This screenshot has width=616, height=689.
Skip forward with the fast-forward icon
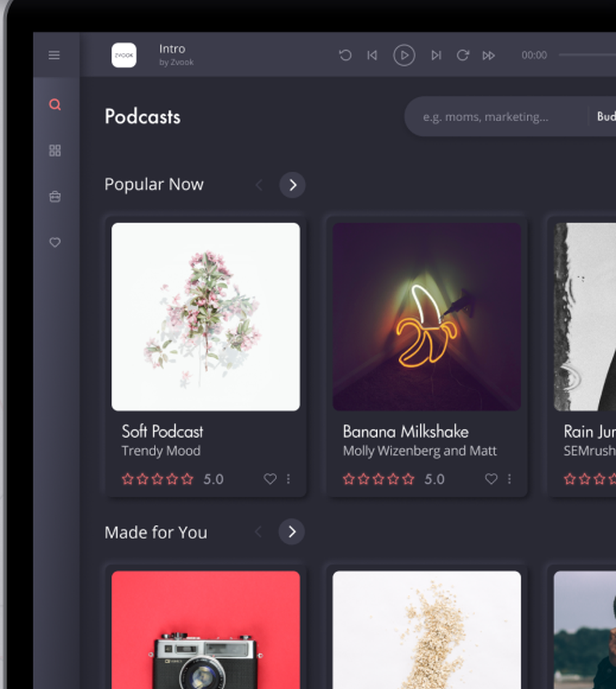[x=489, y=55]
